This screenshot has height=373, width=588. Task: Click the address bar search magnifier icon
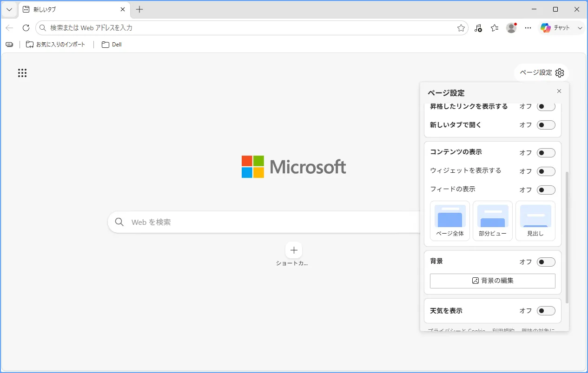click(43, 28)
